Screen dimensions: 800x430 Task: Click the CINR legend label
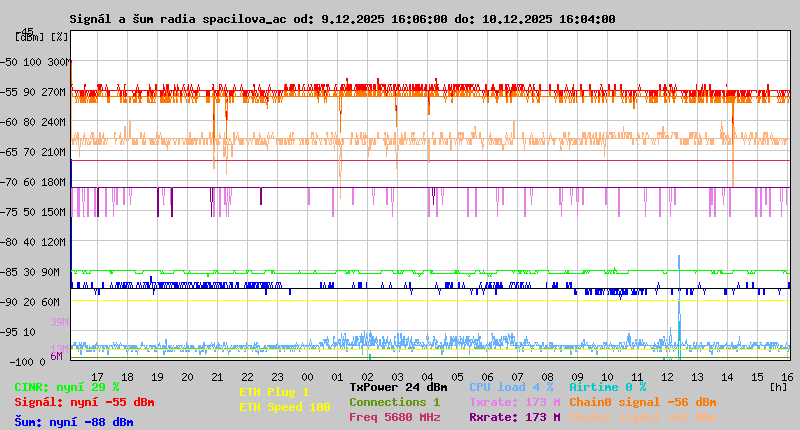(x=67, y=387)
